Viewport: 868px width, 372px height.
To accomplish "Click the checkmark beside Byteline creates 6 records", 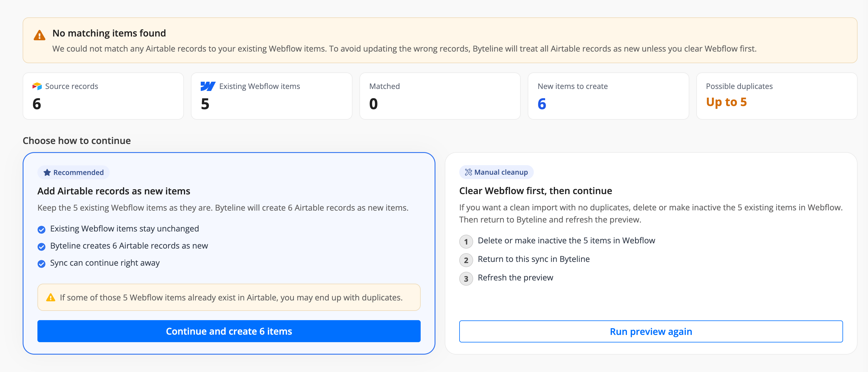I will click(x=41, y=247).
